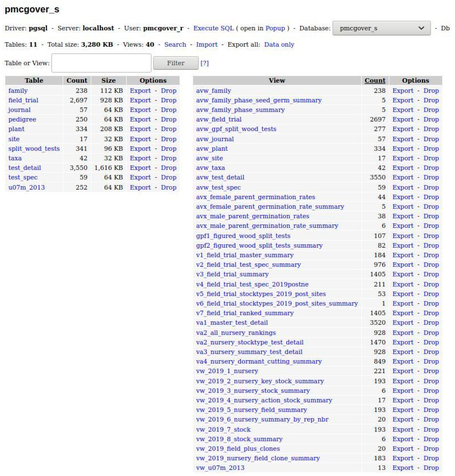Image resolution: width=455 pixels, height=476 pixels.
Task: Drop the vw_u07m_2013 view
Action: click(431, 468)
